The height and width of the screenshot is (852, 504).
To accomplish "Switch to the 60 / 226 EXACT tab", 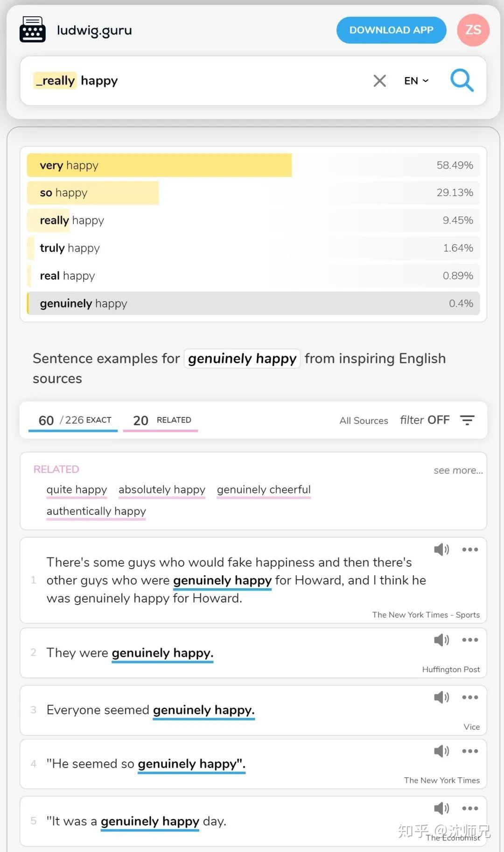I will point(75,420).
